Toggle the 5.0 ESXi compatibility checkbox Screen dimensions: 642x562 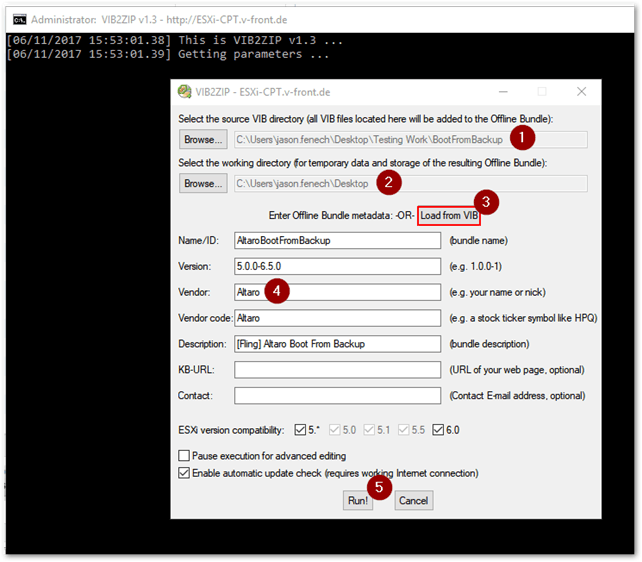(x=334, y=430)
